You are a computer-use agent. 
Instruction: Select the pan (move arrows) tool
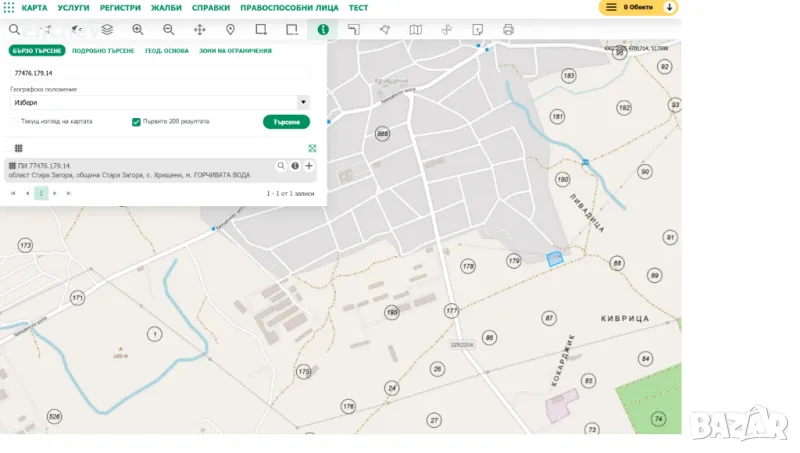(x=199, y=30)
